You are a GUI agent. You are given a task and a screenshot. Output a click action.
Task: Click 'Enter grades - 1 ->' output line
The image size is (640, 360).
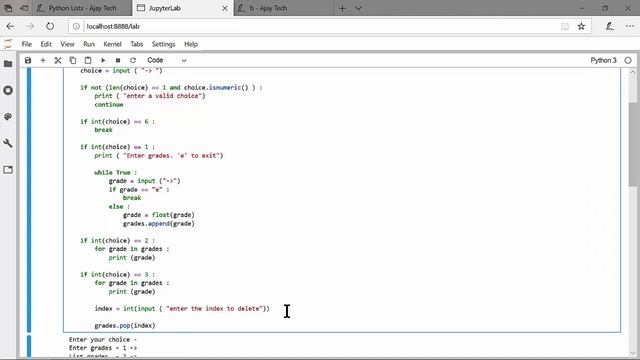(x=103, y=348)
